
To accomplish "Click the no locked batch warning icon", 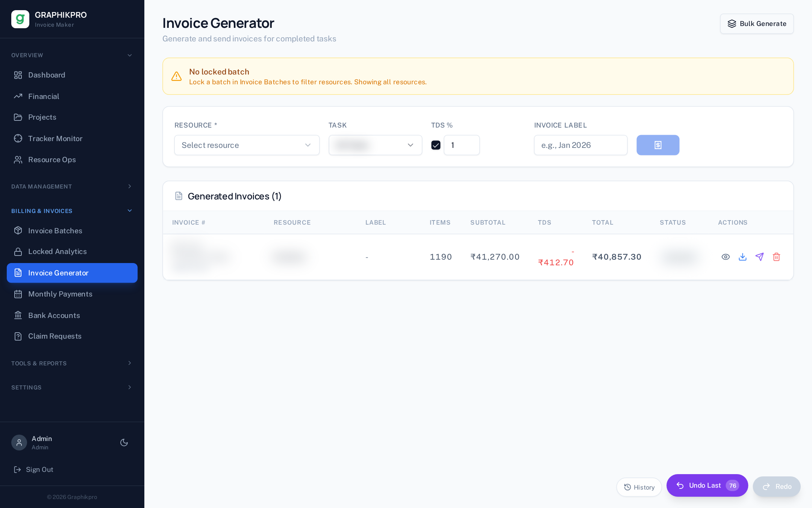I will 176,76.
